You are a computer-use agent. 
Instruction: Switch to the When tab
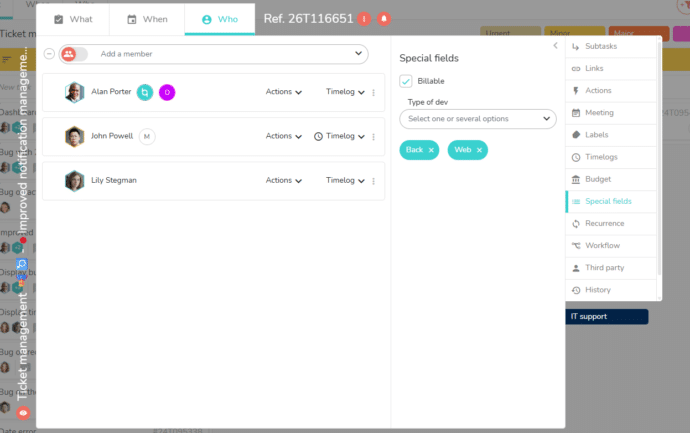pos(147,19)
